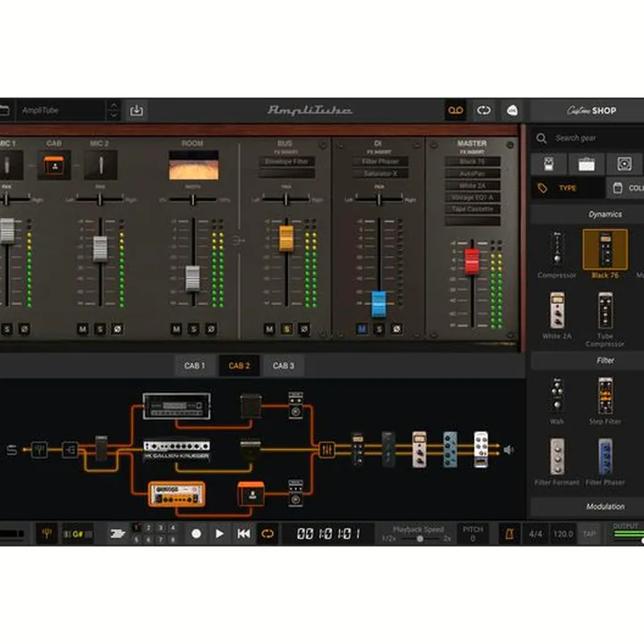Click the blue DI fader

[378, 304]
